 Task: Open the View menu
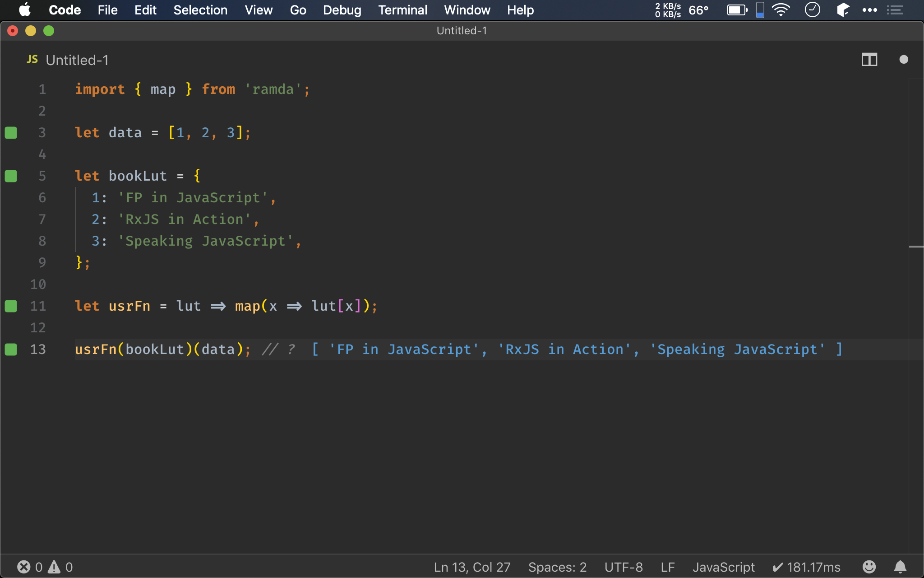(259, 10)
